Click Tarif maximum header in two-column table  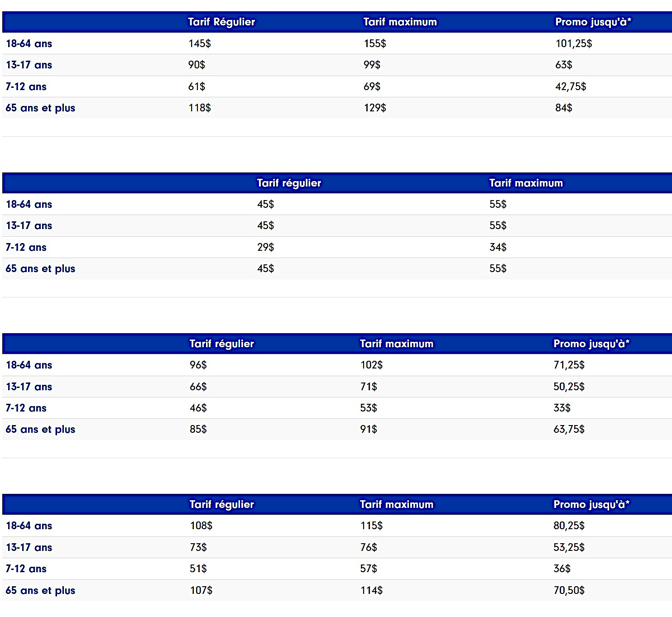(526, 183)
